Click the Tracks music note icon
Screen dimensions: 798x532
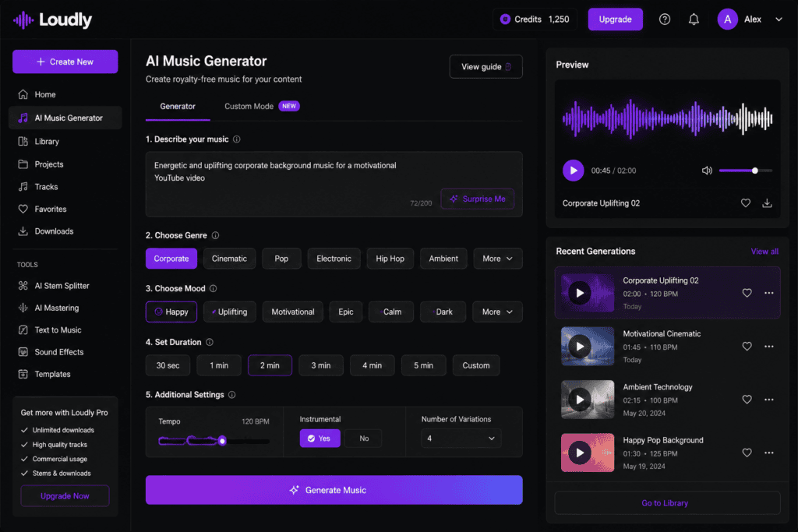pyautogui.click(x=23, y=187)
